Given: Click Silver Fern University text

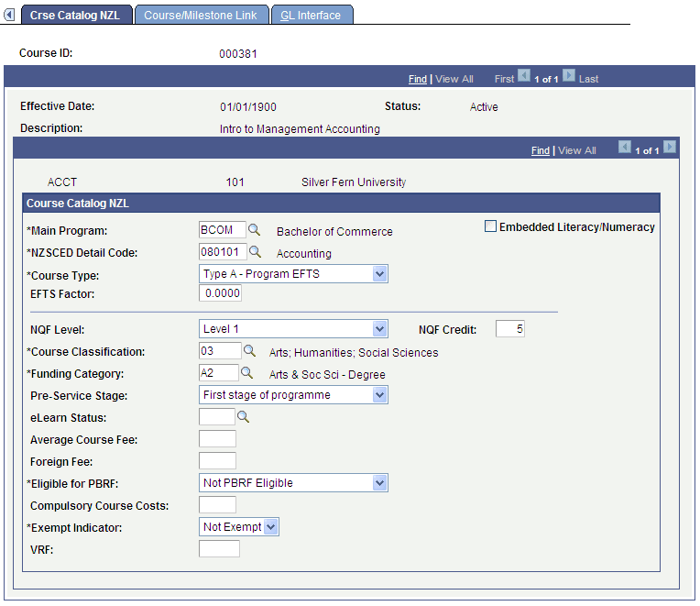Looking at the screenshot, I should (x=354, y=182).
